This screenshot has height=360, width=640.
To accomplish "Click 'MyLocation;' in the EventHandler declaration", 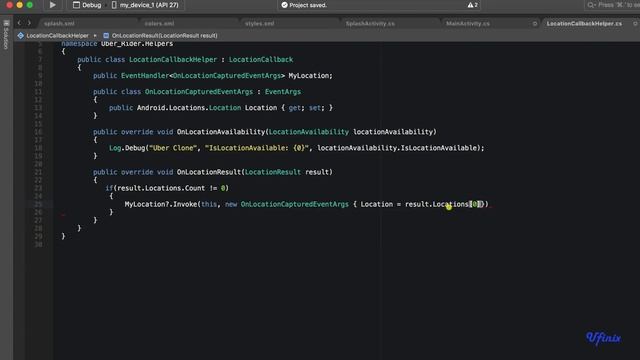I will coord(310,76).
